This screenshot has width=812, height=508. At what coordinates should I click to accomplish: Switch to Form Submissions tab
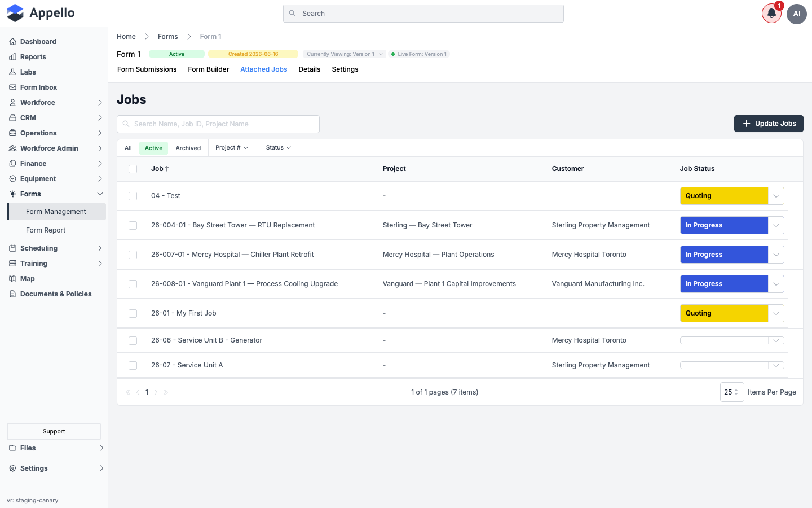coord(147,69)
